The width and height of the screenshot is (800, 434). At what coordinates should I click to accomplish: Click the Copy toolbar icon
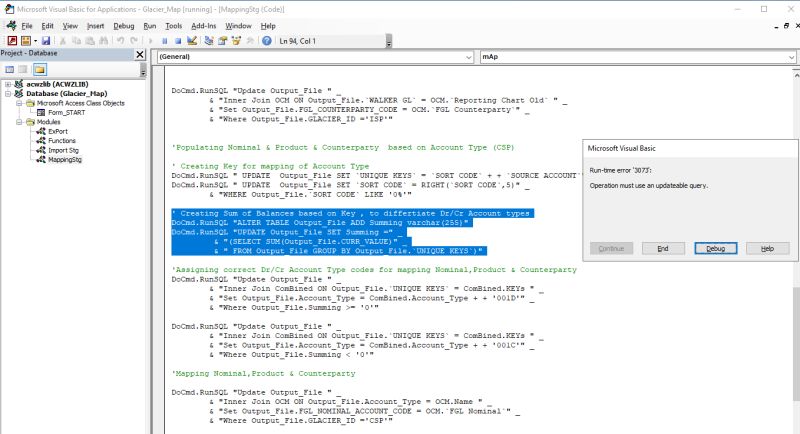76,41
